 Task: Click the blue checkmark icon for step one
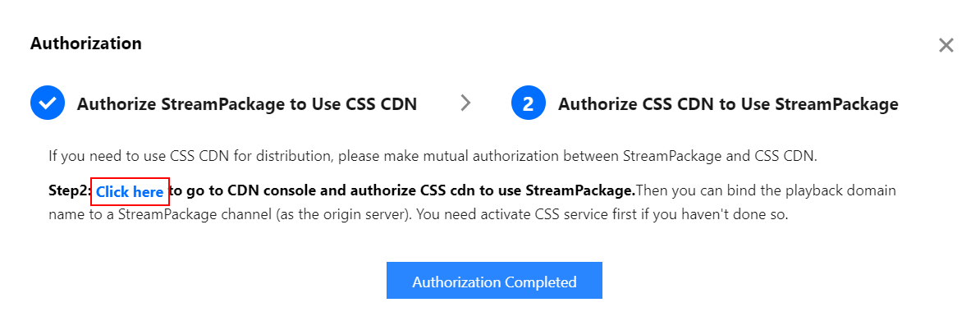[48, 103]
